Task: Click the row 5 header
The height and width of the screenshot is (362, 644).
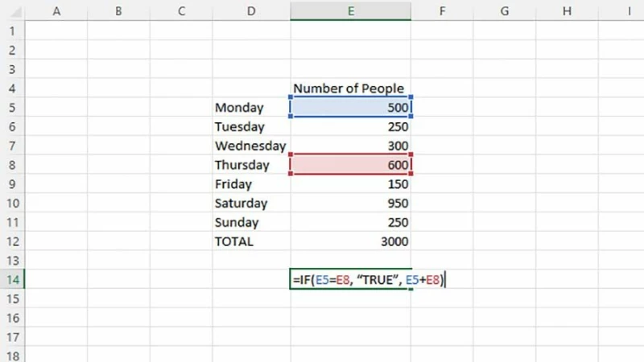Action: coord(12,107)
